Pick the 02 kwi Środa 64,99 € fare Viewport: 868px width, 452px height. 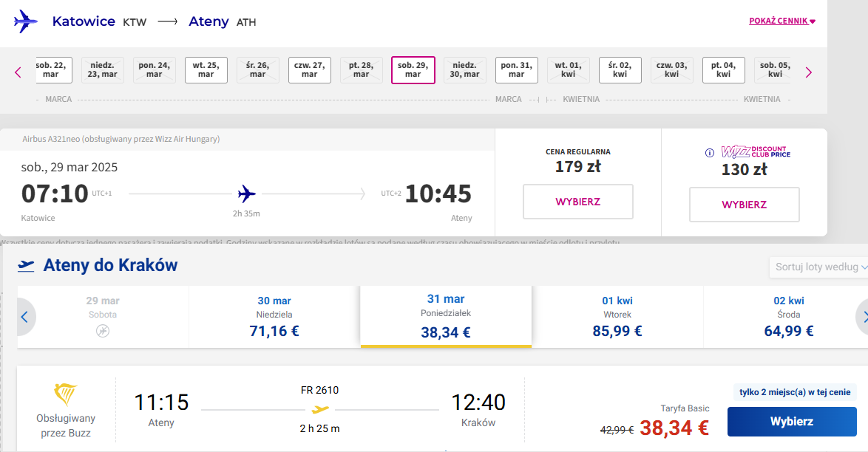point(789,317)
